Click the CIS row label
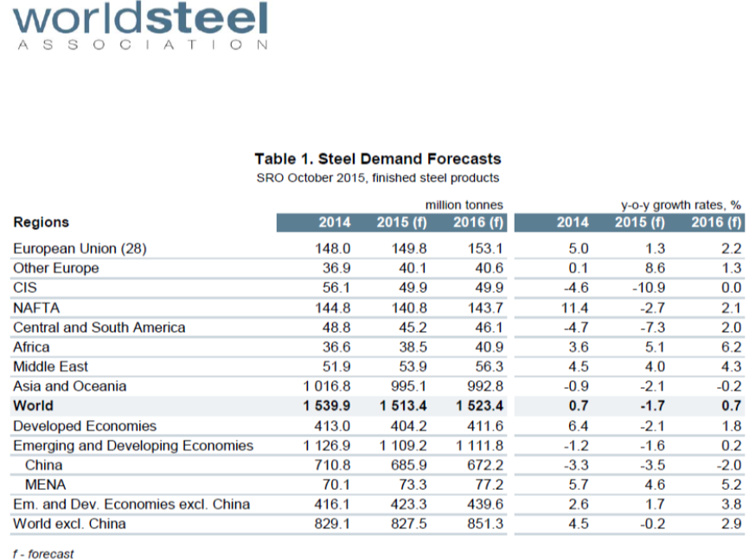This screenshot has width=749, height=560. click(23, 288)
